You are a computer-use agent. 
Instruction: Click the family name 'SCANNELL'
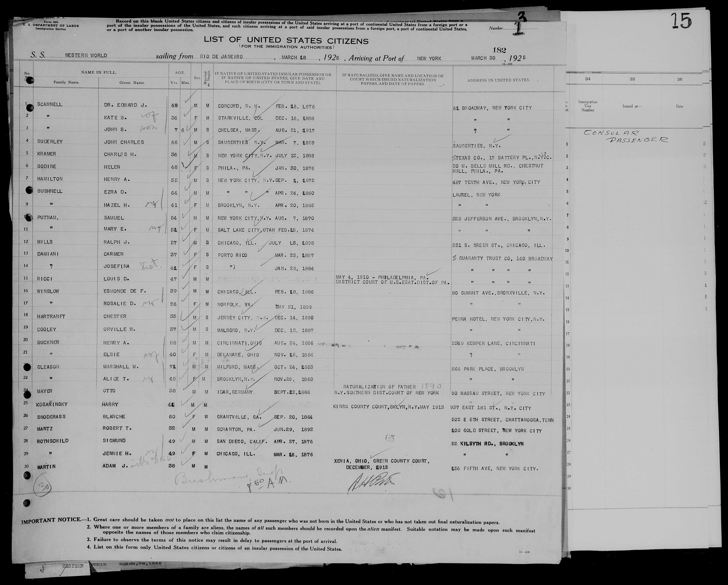pos(50,105)
